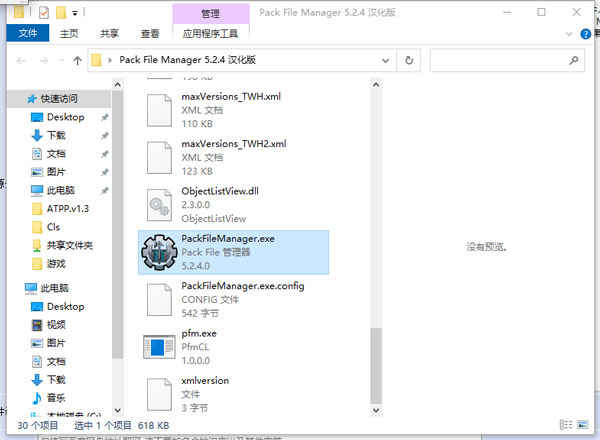Click the search box field
This screenshot has width=600, height=440.
tap(507, 60)
